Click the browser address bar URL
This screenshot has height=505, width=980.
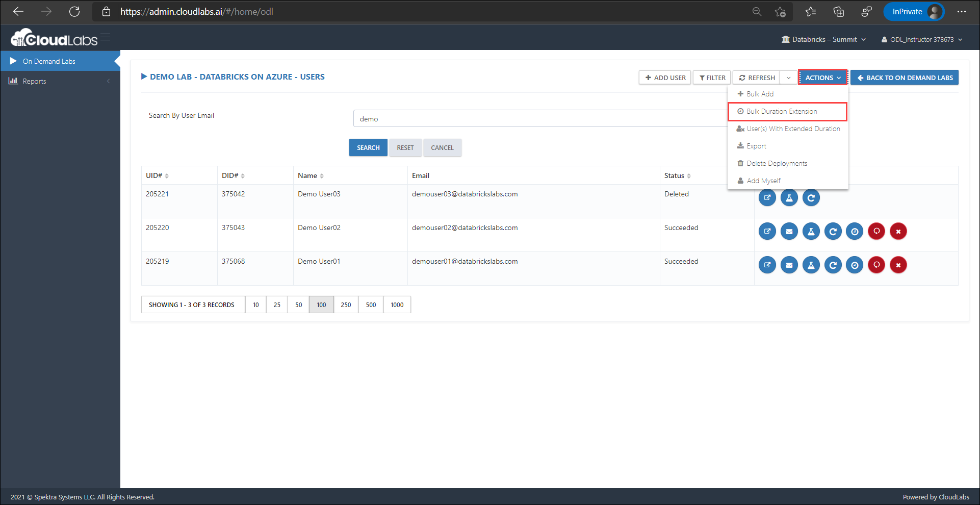coord(197,11)
